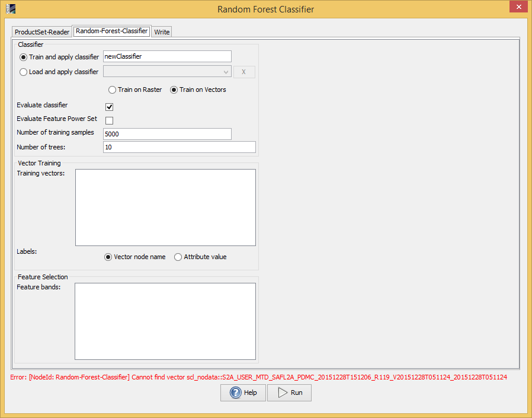Click inside the Feature bands list box
532x418 pixels.
[x=165, y=321]
